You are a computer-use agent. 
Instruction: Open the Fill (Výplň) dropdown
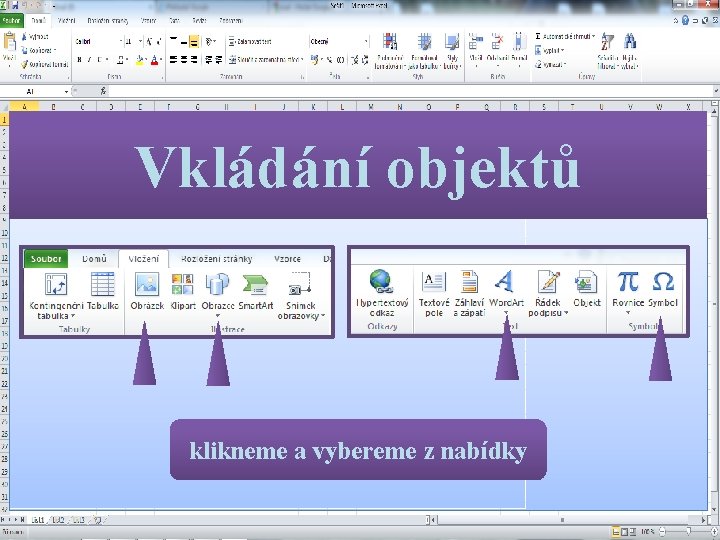pyautogui.click(x=550, y=51)
